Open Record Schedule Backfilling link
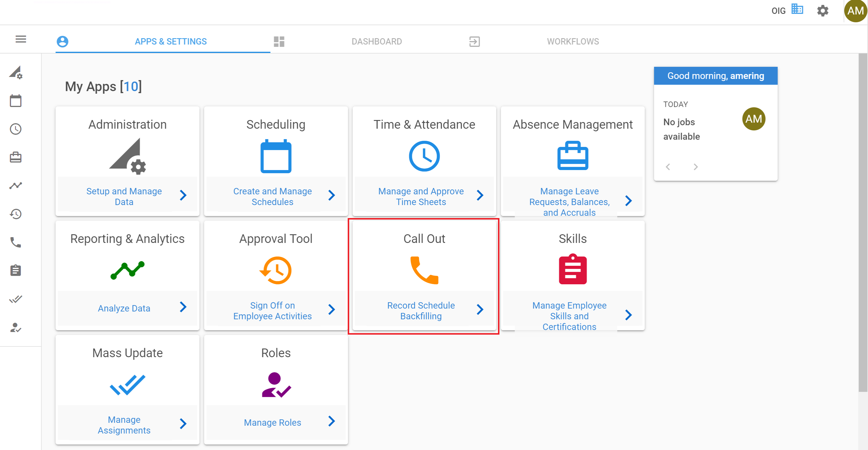This screenshot has height=450, width=868. 421,311
